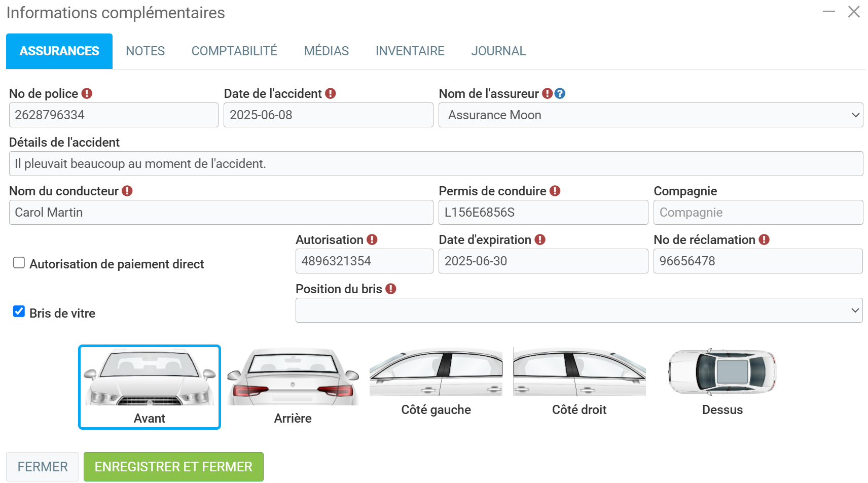Open the Nom de l'assureur dropdown
This screenshot has height=483, width=868.
click(650, 115)
